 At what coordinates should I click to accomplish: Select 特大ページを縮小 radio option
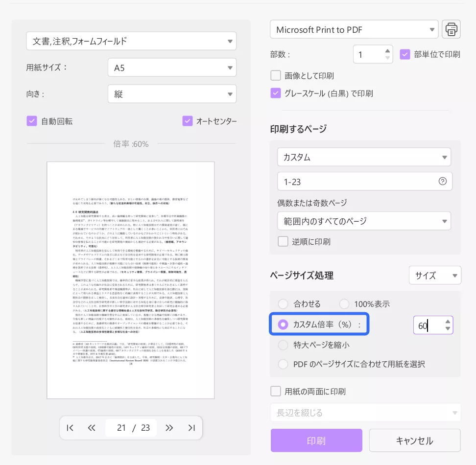tap(283, 345)
